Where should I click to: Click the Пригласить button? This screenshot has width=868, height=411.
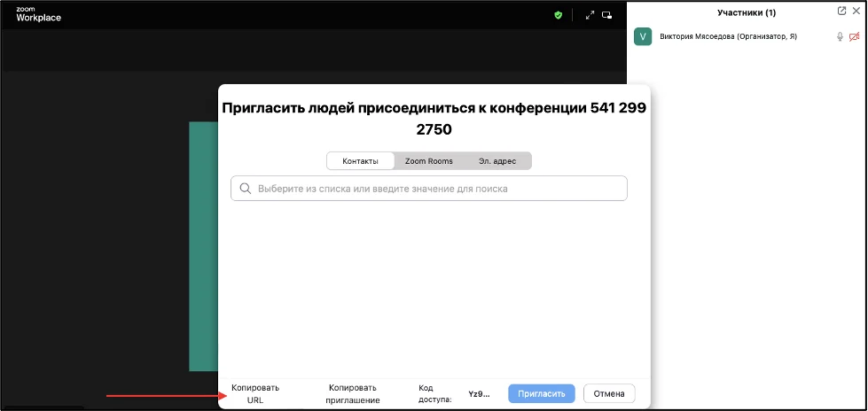click(542, 394)
